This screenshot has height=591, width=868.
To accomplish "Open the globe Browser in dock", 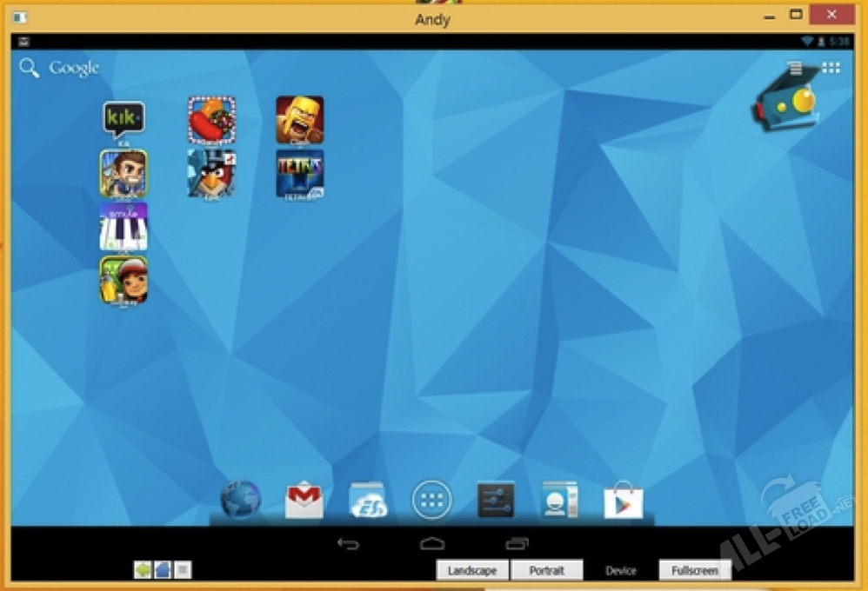I will coord(240,500).
